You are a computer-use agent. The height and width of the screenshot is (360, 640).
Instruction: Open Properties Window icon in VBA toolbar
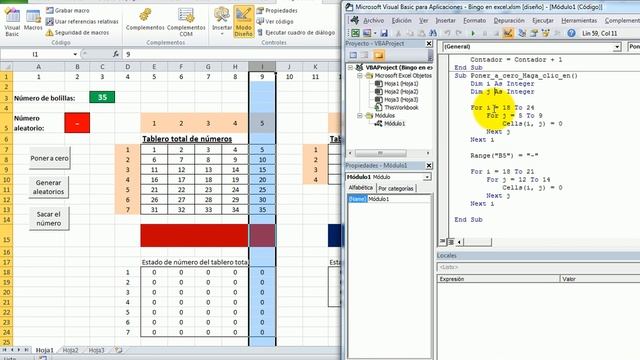(x=534, y=33)
